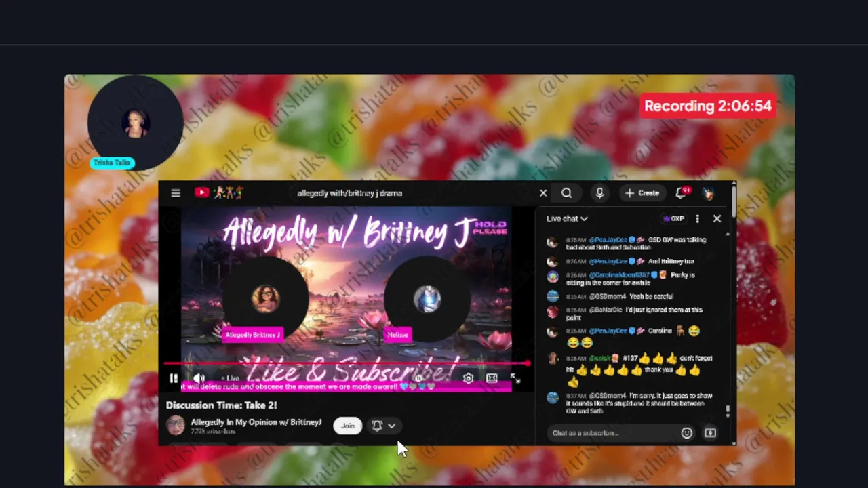868x488 pixels.
Task: Open Allegedly In My Opinion channel name
Action: coord(256,422)
